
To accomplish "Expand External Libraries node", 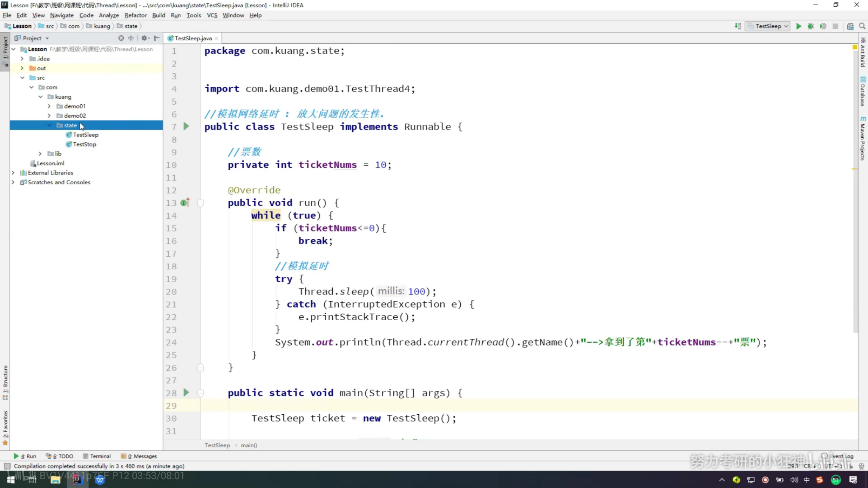I will pyautogui.click(x=13, y=173).
